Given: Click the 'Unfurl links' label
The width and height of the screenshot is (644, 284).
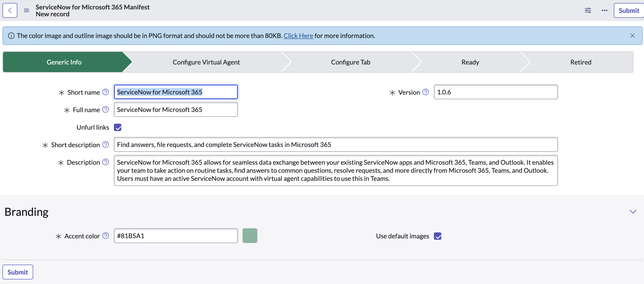Looking at the screenshot, I should [93, 127].
